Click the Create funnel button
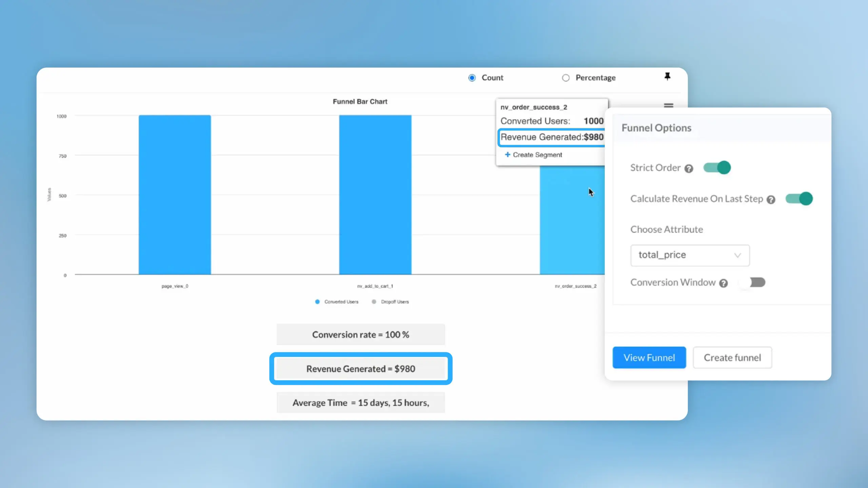The height and width of the screenshot is (488, 868). [x=732, y=358]
